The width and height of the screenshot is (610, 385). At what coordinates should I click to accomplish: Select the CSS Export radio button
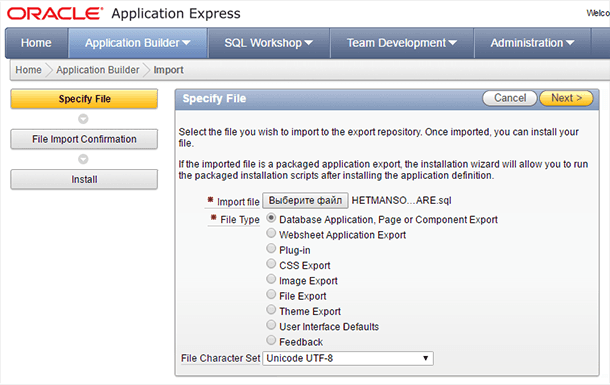coord(271,264)
